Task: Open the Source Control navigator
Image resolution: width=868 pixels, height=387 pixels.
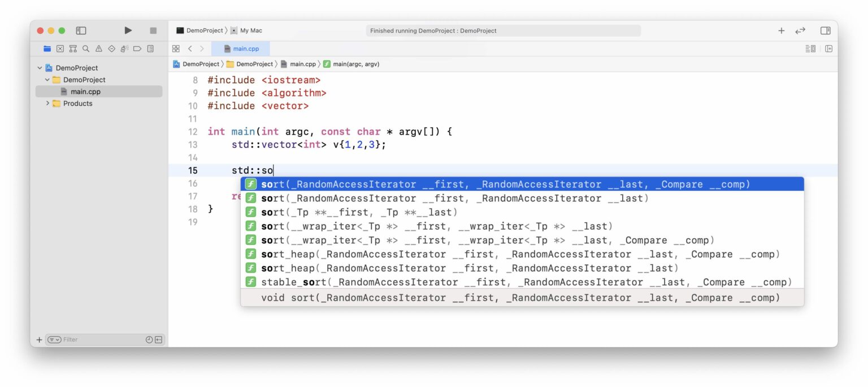Action: (x=60, y=49)
